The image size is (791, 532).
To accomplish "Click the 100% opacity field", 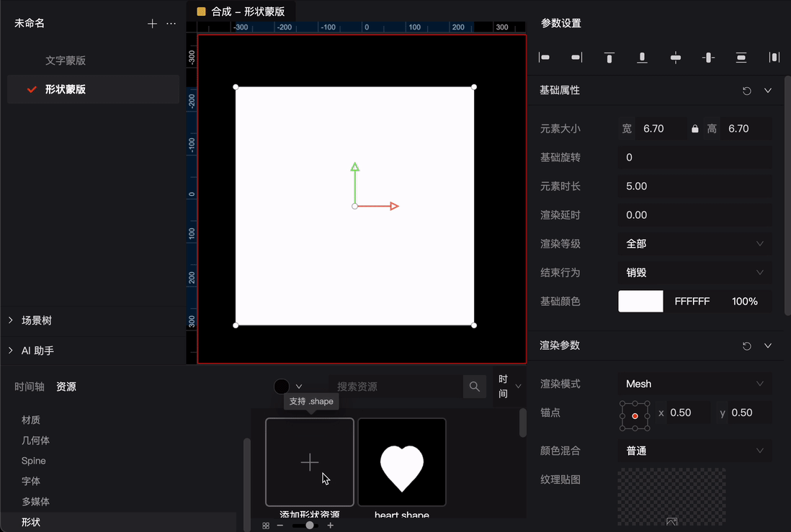I will click(745, 302).
